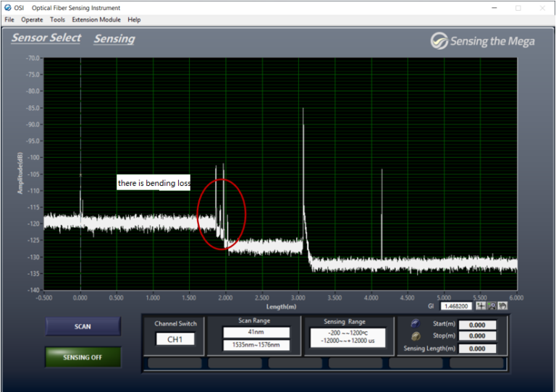Image resolution: width=556 pixels, height=392 pixels.
Task: Switch to the Sensor Select tab
Action: (46, 38)
